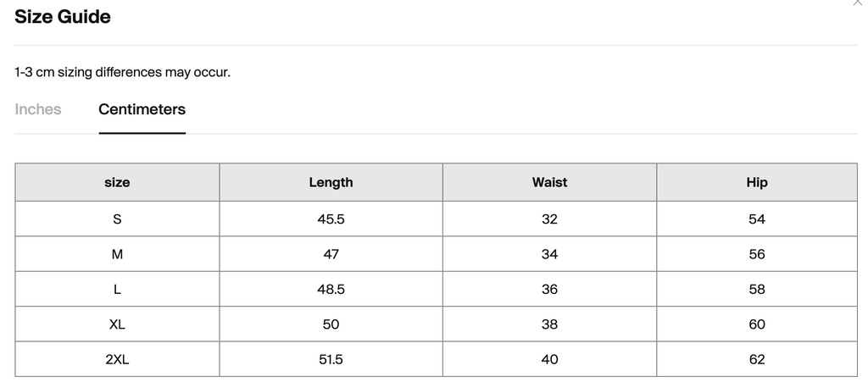
Task: Close the Size Guide dialog
Action: pos(860,3)
